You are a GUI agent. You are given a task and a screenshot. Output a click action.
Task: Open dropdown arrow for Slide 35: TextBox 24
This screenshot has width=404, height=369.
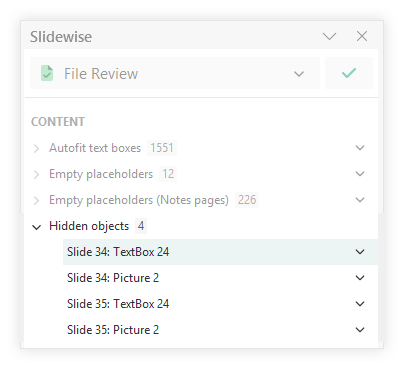click(360, 304)
